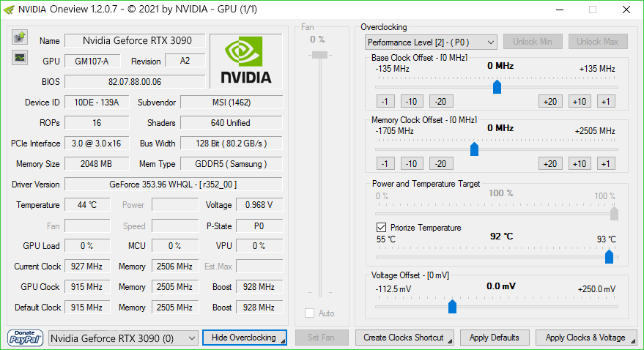Click the NVIDIA logo image
Viewport: 644px width, 350px height.
pos(246,61)
